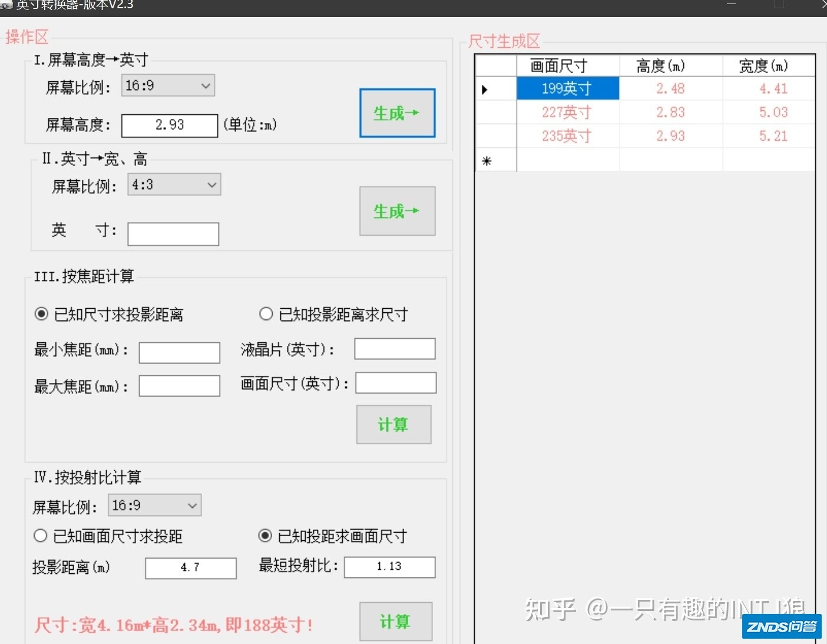
Task: Expand the 4:3 屏幕比例 dropdown
Action: (174, 184)
